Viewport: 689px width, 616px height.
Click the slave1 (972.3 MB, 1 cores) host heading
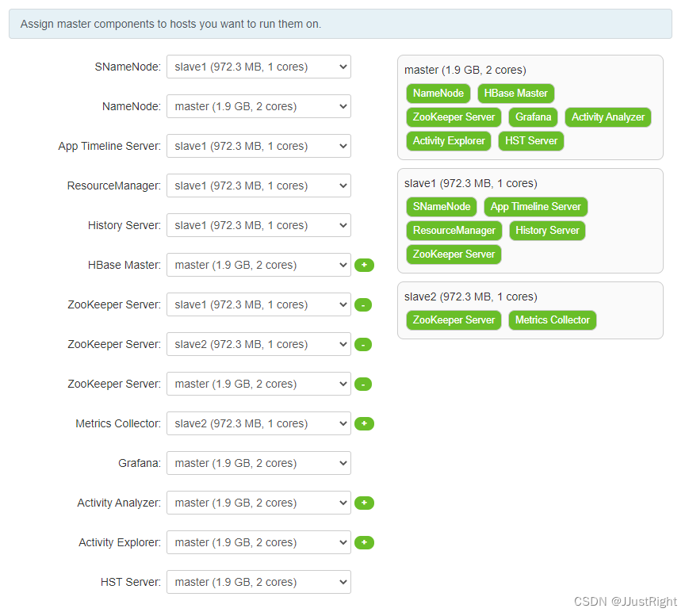tap(471, 183)
